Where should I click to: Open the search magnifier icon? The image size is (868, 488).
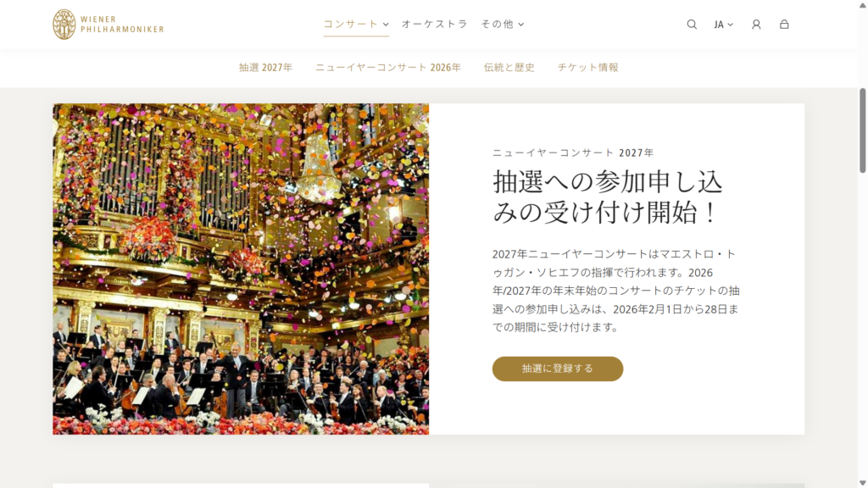pyautogui.click(x=692, y=25)
